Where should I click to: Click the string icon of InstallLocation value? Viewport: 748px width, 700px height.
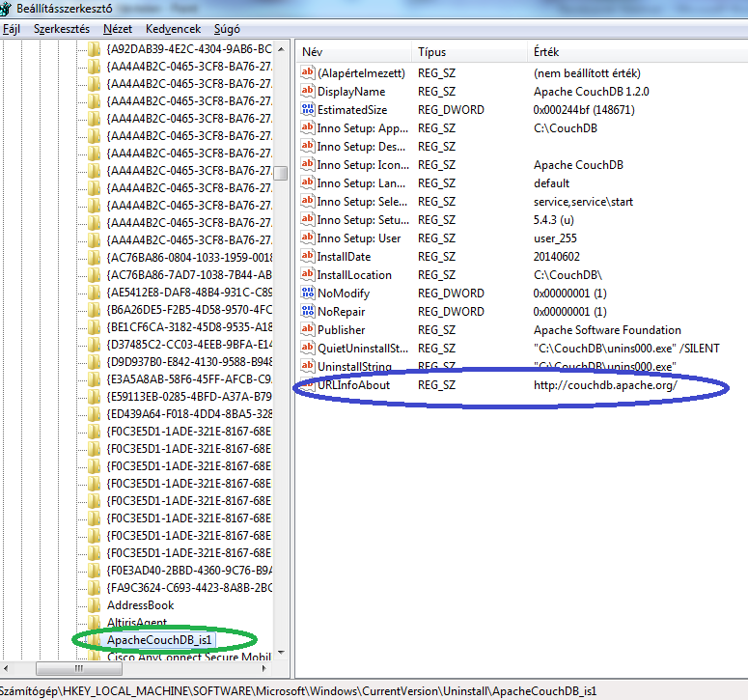coord(307,274)
